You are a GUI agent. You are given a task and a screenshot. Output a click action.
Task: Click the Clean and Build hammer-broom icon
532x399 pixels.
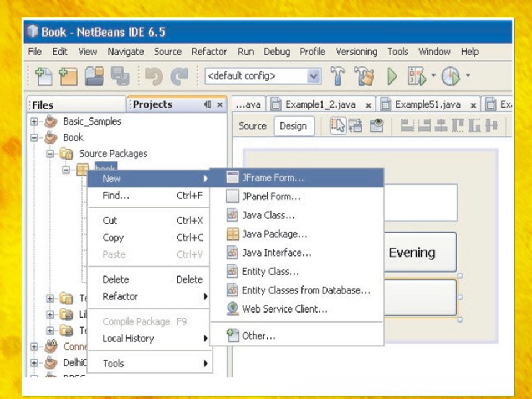[x=364, y=76]
